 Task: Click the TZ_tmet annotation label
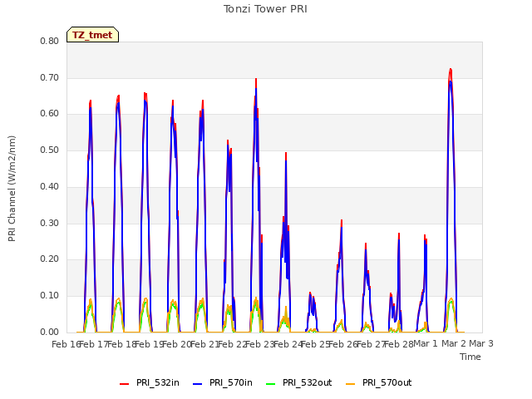pos(92,35)
